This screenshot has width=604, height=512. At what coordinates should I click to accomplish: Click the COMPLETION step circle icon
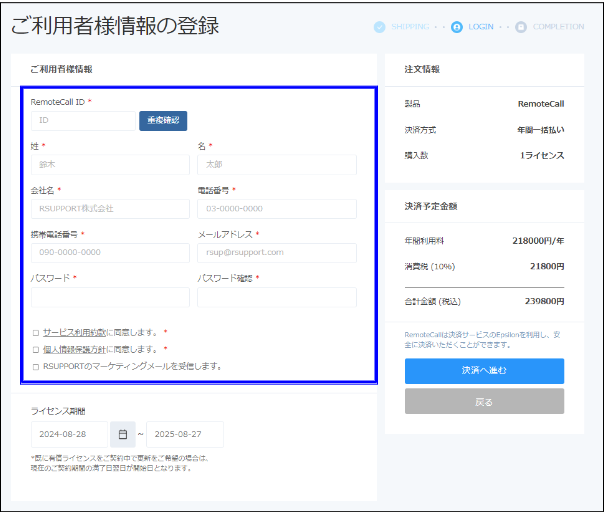coord(521,27)
